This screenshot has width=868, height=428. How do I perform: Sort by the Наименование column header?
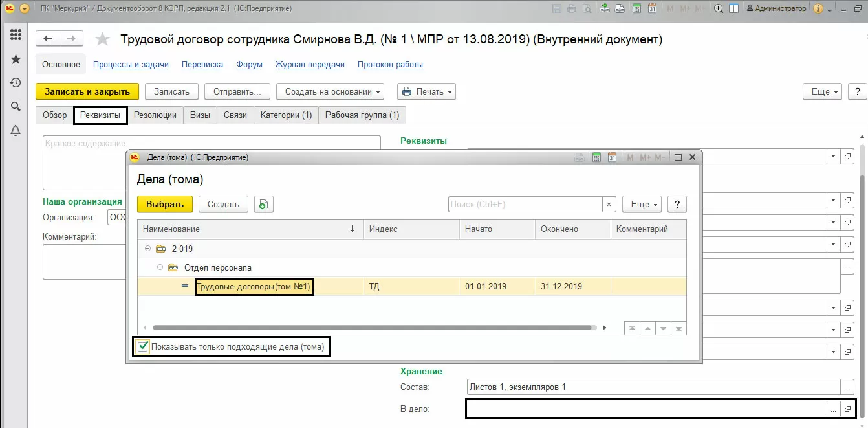250,229
